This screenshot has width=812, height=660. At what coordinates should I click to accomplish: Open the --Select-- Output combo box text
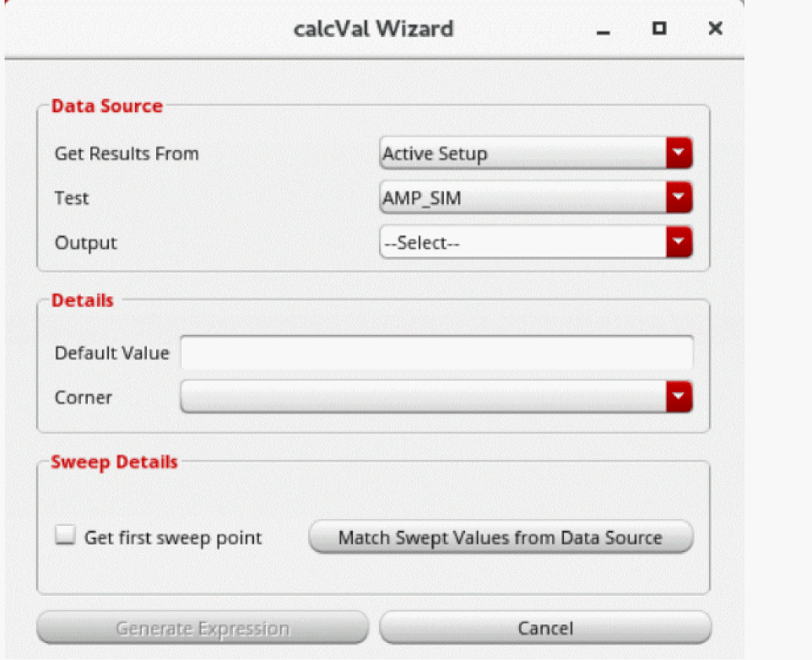522,243
